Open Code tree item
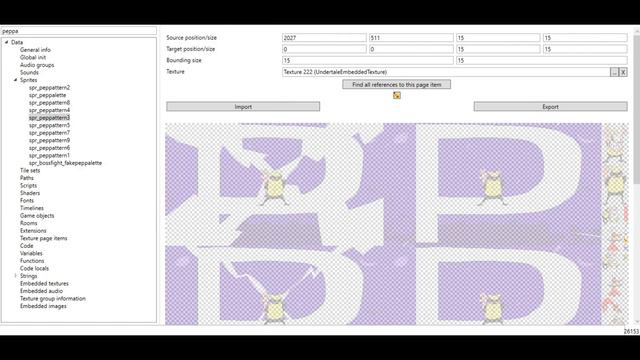This screenshot has height=360, width=640. [x=27, y=246]
